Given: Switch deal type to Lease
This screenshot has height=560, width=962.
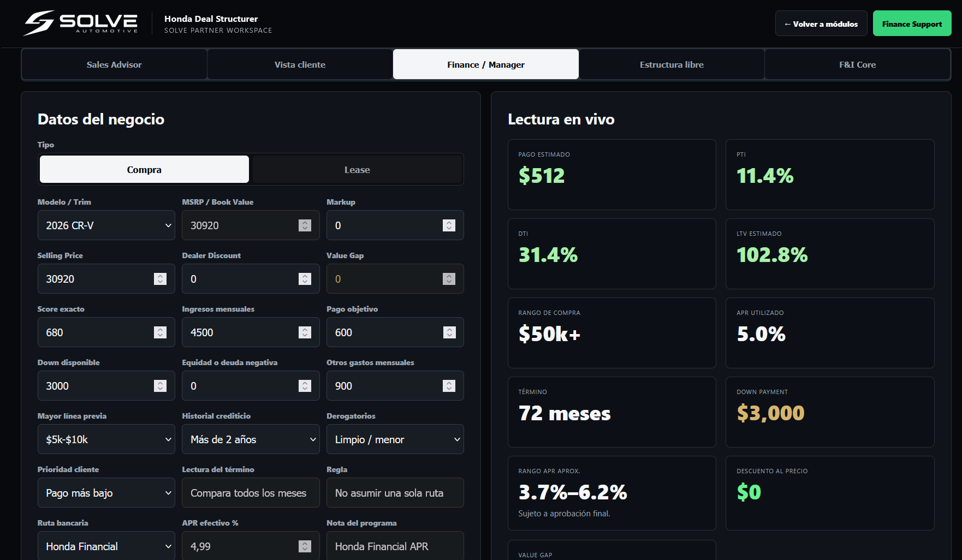Looking at the screenshot, I should click(x=357, y=169).
